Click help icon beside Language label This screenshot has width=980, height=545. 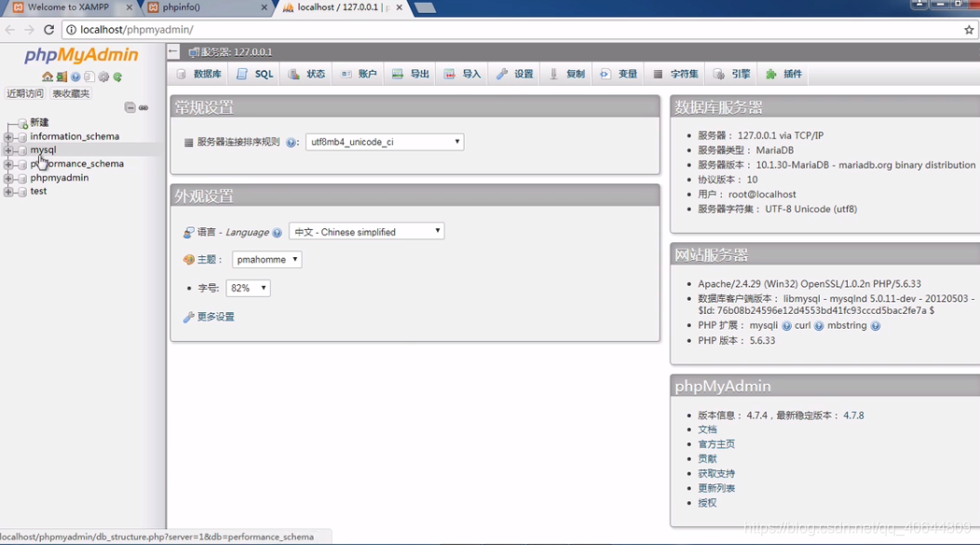[277, 233]
